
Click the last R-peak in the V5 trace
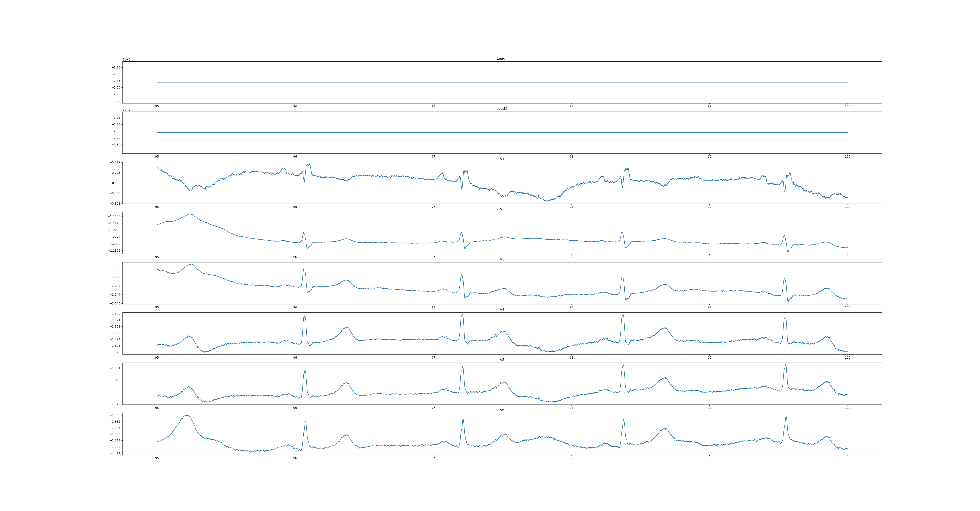(x=785, y=365)
